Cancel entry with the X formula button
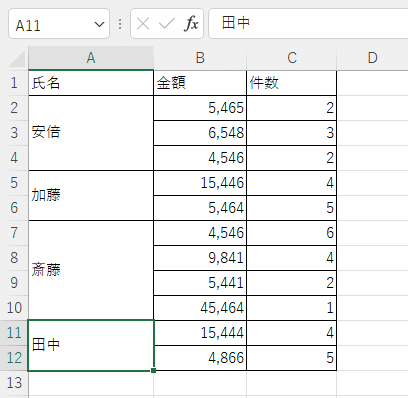Screen dimensions: 408x398 pos(143,24)
